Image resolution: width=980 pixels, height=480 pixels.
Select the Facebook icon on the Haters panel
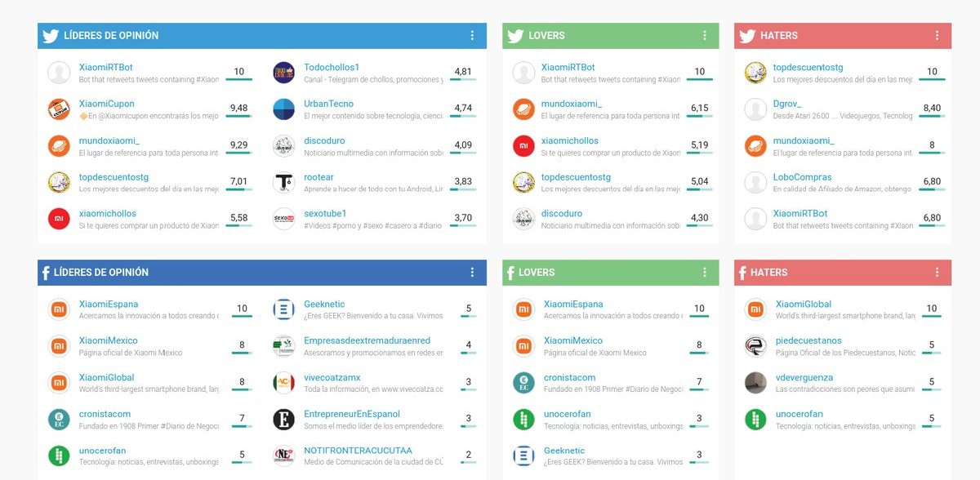(743, 272)
